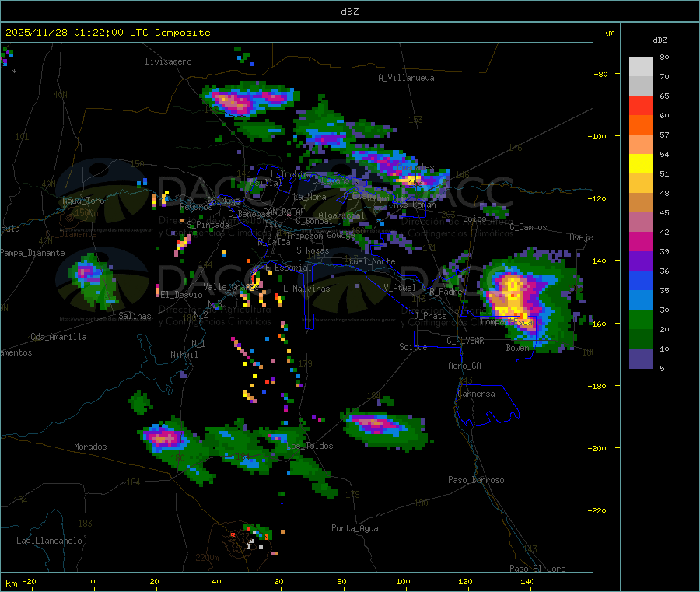Image resolution: width=700 pixels, height=592 pixels.
Task: Pick the yellow 51-54 dBZ legend swatch
Action: tap(641, 164)
